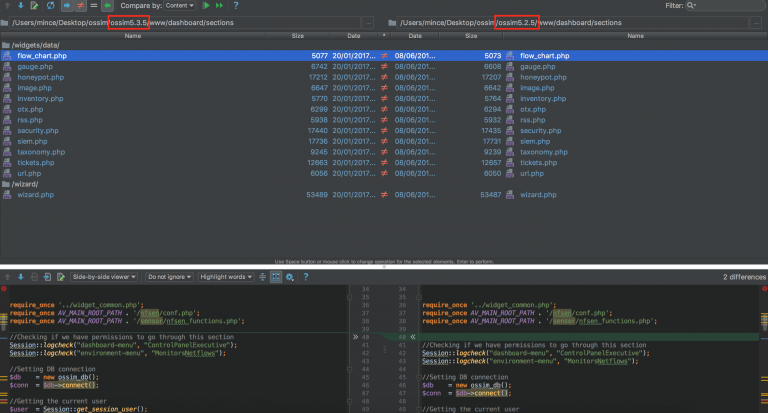The height and width of the screenshot is (413, 768).
Task: Open the Do not ignore dropdown
Action: (169, 276)
